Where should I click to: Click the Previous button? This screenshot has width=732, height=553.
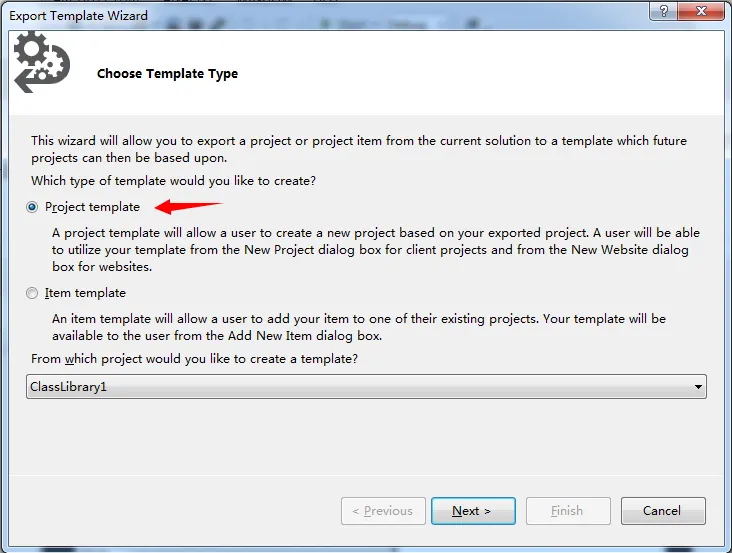point(383,511)
